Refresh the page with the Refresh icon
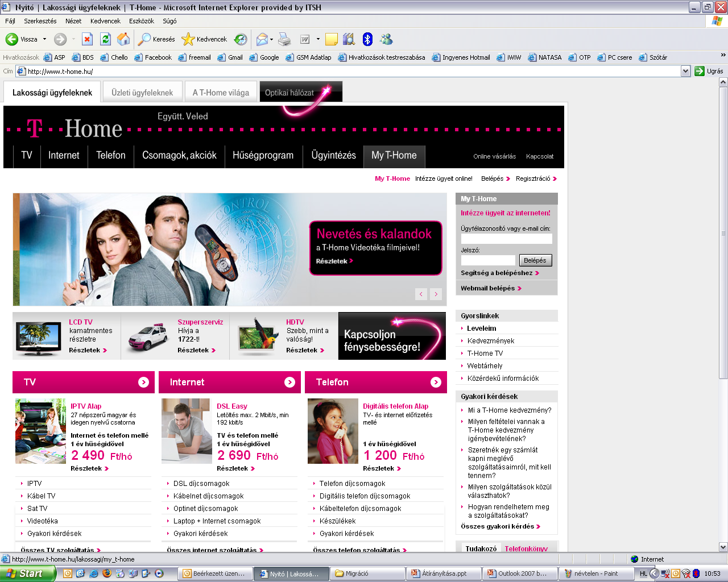728x582 pixels. pos(105,39)
